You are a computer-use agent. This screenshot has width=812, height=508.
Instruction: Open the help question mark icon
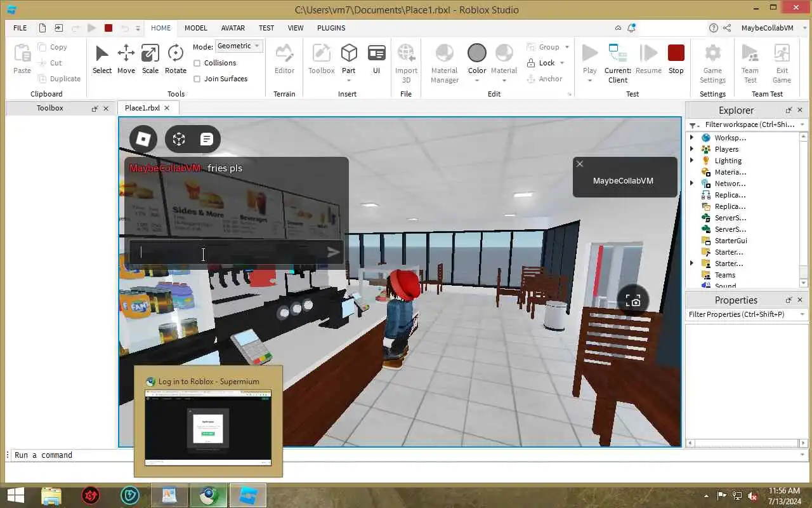click(x=713, y=28)
